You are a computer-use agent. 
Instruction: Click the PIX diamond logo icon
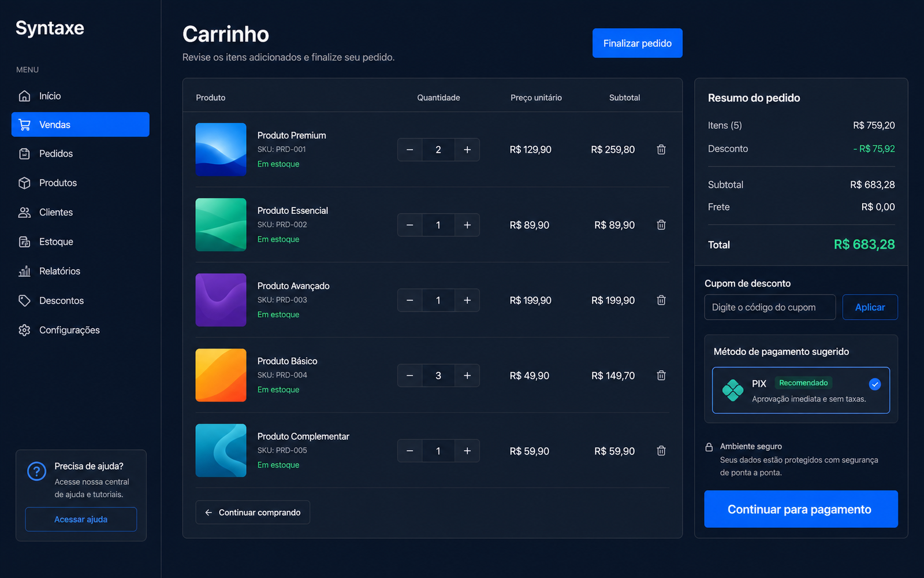tap(733, 390)
